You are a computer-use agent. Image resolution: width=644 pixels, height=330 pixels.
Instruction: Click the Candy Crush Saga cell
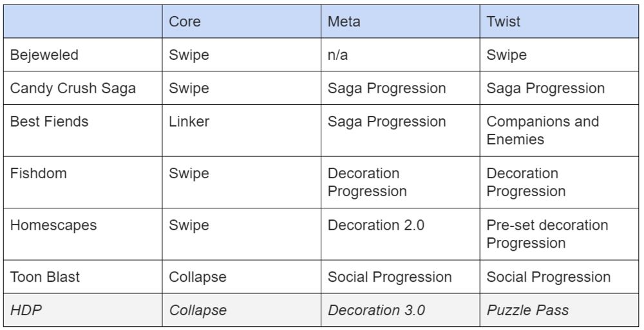coord(82,88)
